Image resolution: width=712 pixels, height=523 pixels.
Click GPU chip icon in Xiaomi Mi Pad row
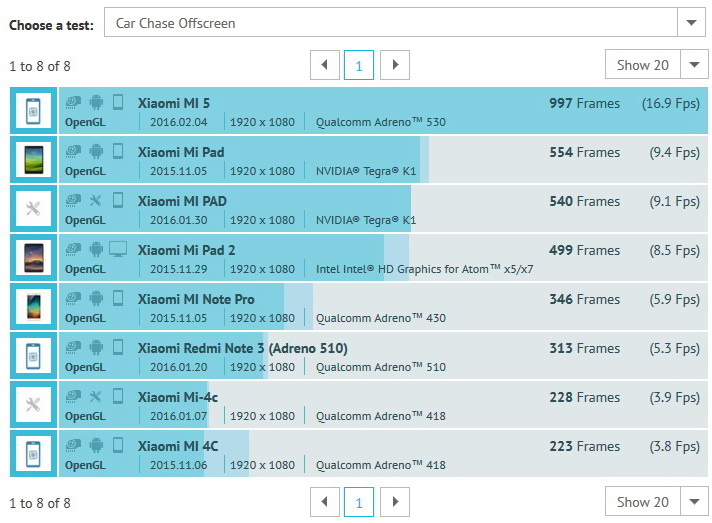click(x=73, y=151)
